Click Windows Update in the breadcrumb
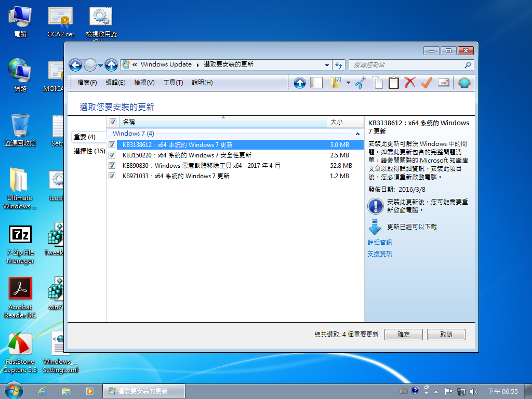 tap(166, 64)
